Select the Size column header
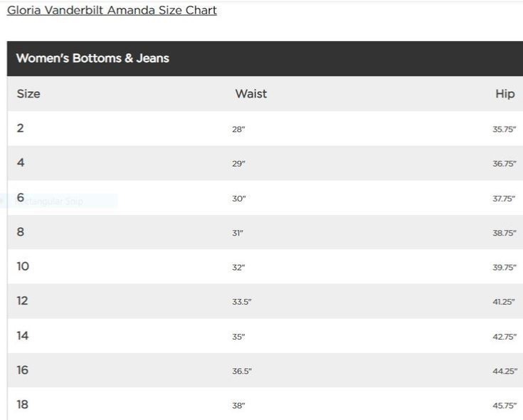This screenshot has height=420, width=523. (28, 94)
